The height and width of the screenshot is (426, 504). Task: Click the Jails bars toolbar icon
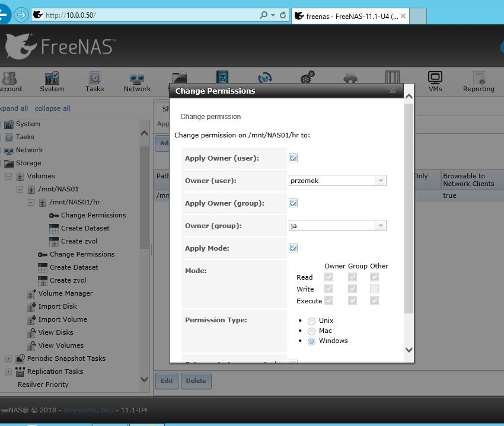point(393,77)
